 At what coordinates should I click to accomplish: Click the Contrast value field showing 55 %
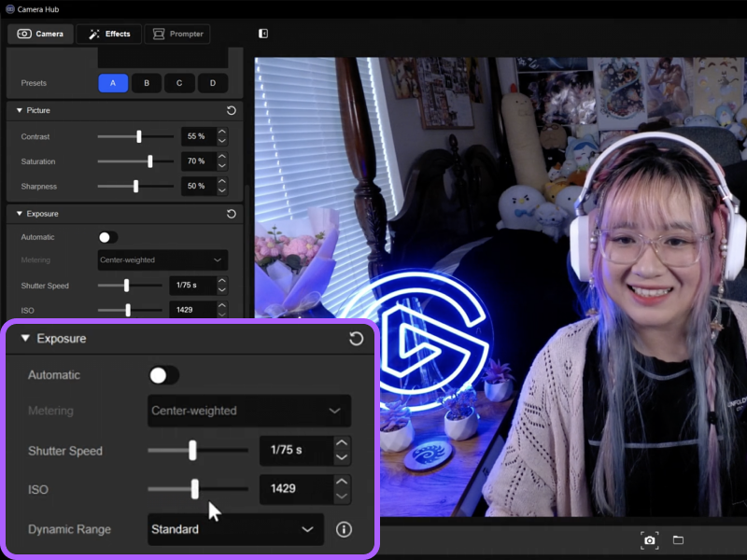coord(199,136)
